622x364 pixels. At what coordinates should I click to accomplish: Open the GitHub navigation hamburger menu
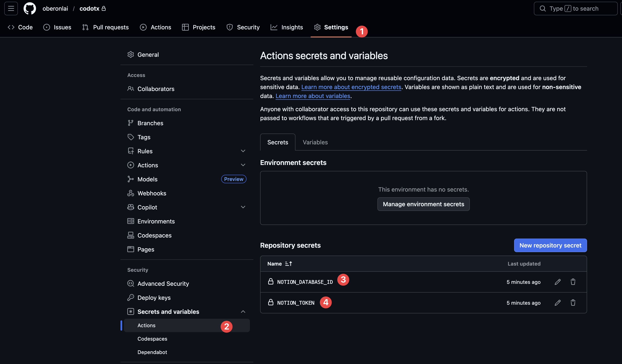(x=11, y=8)
